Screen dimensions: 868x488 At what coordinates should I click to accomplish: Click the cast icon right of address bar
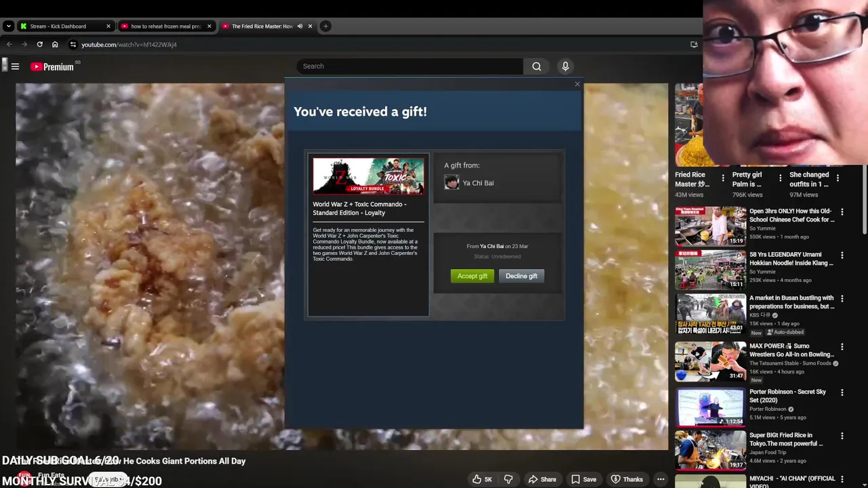point(694,45)
